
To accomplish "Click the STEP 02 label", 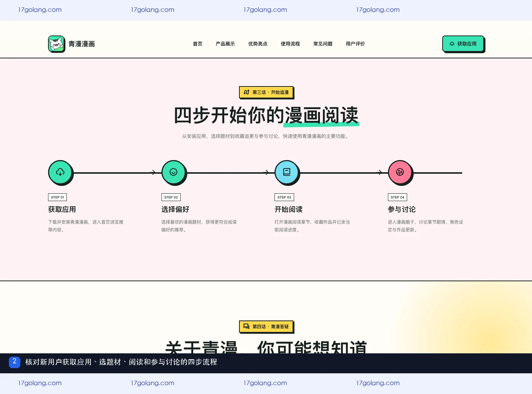I will [x=171, y=197].
